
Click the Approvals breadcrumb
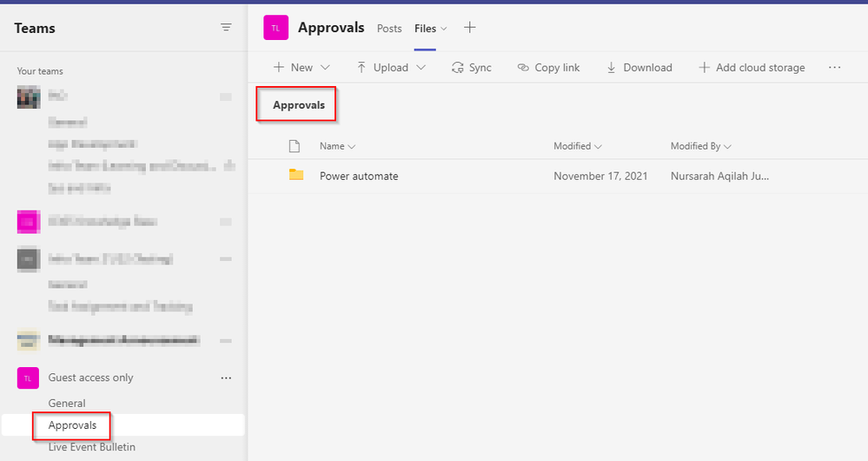click(298, 104)
